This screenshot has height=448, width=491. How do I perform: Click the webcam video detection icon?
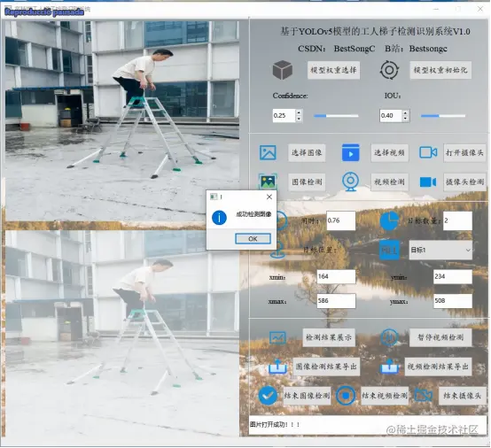pos(350,182)
